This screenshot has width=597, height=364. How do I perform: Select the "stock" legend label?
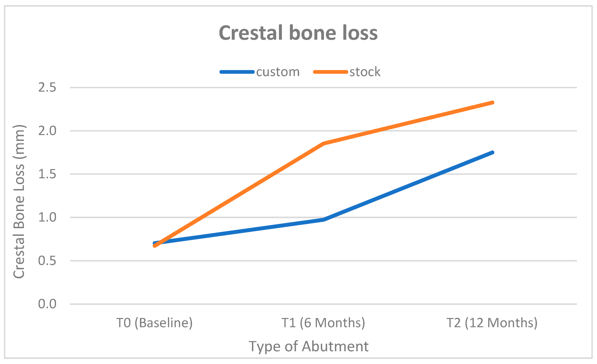tap(365, 72)
